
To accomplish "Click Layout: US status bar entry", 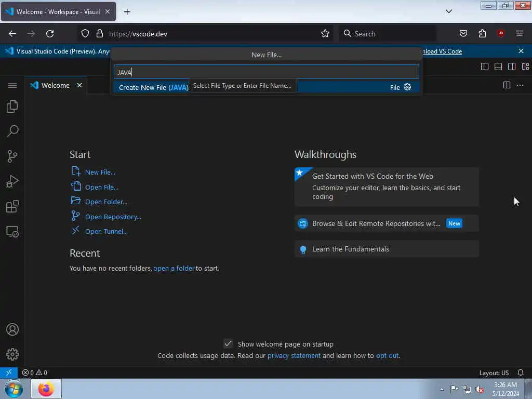I will coord(494,373).
